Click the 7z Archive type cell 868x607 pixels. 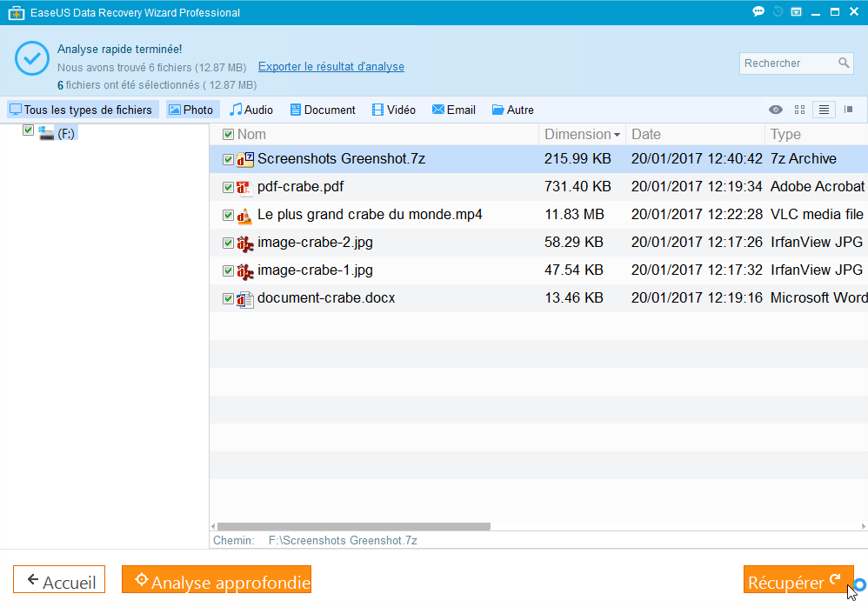pyautogui.click(x=804, y=159)
